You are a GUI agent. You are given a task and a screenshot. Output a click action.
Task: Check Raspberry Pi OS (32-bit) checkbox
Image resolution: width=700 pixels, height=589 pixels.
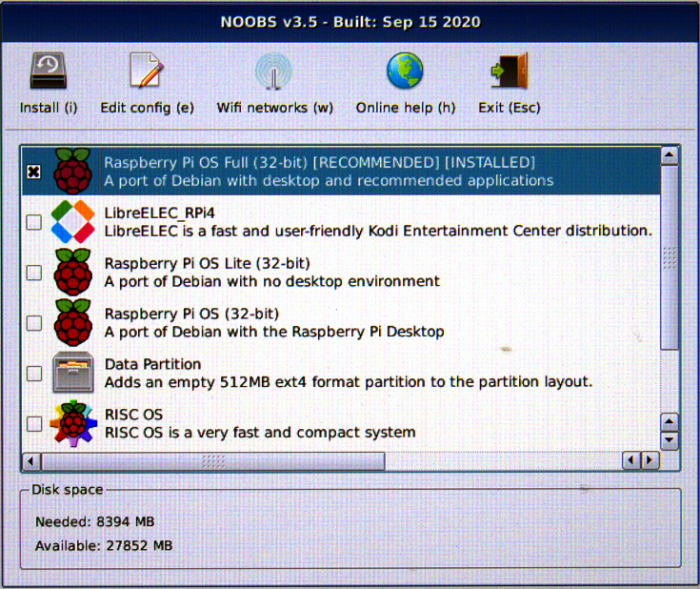coord(34,323)
